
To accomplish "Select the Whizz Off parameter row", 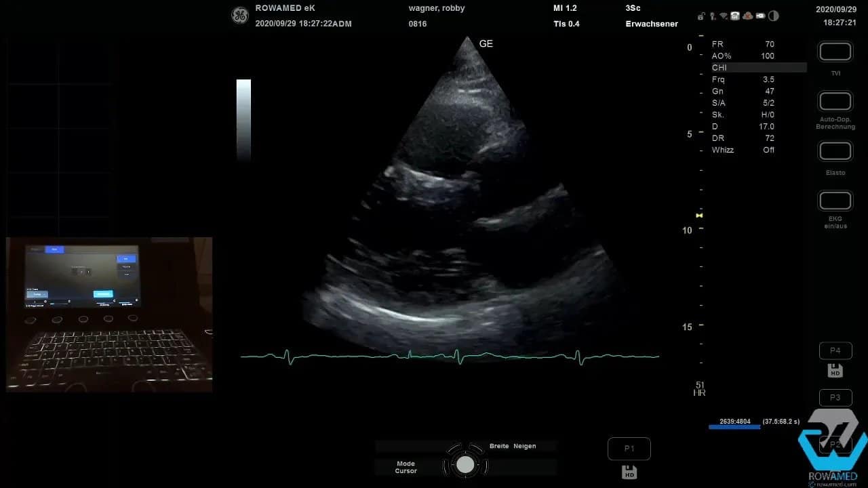I will (x=743, y=150).
